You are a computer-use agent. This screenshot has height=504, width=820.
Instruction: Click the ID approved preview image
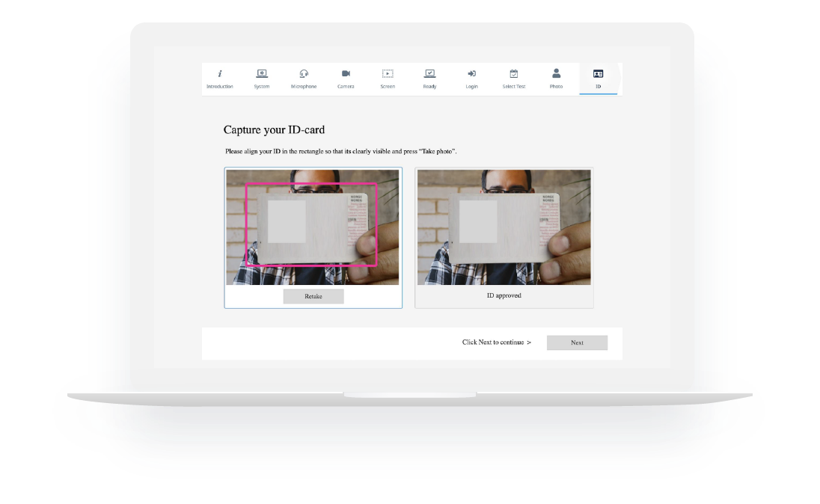[504, 227]
